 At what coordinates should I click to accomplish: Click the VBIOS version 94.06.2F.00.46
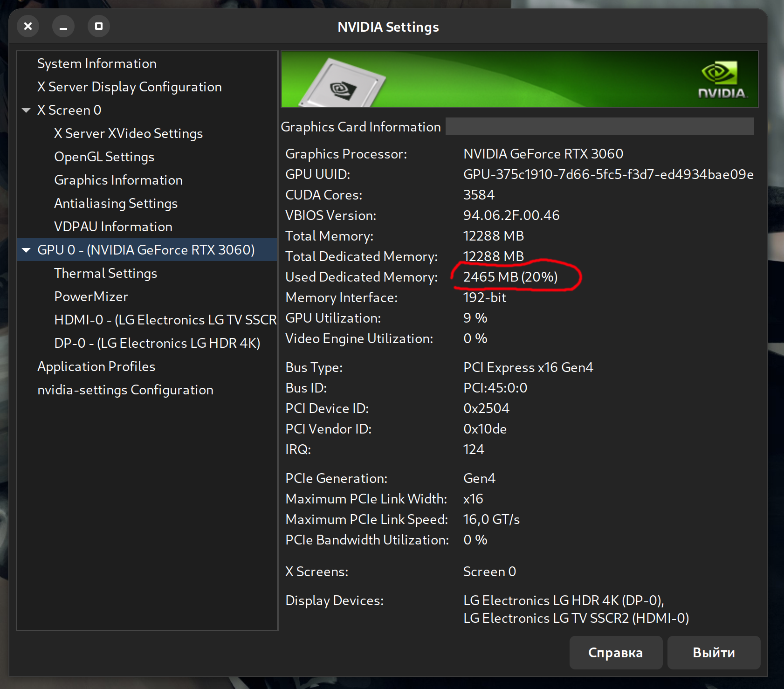point(511,215)
